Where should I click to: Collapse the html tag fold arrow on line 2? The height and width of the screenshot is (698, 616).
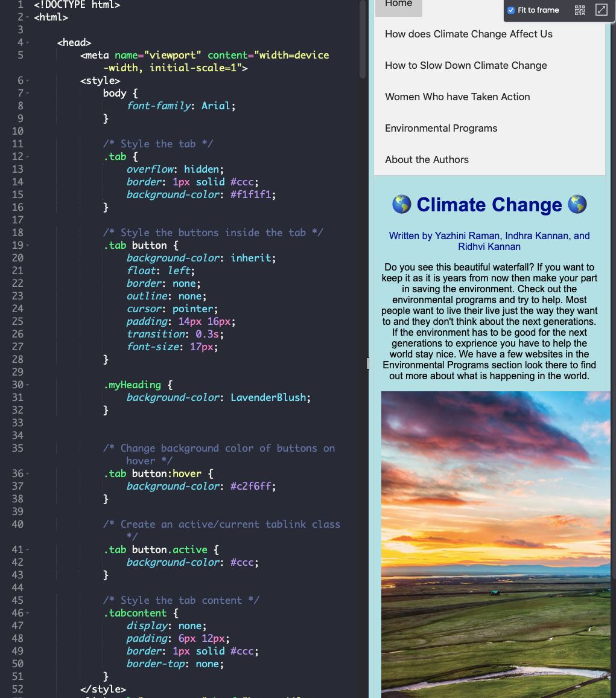28,18
